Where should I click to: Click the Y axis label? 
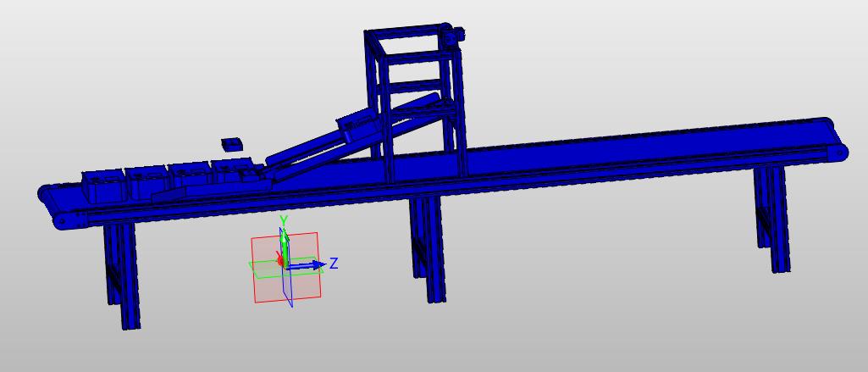point(284,221)
